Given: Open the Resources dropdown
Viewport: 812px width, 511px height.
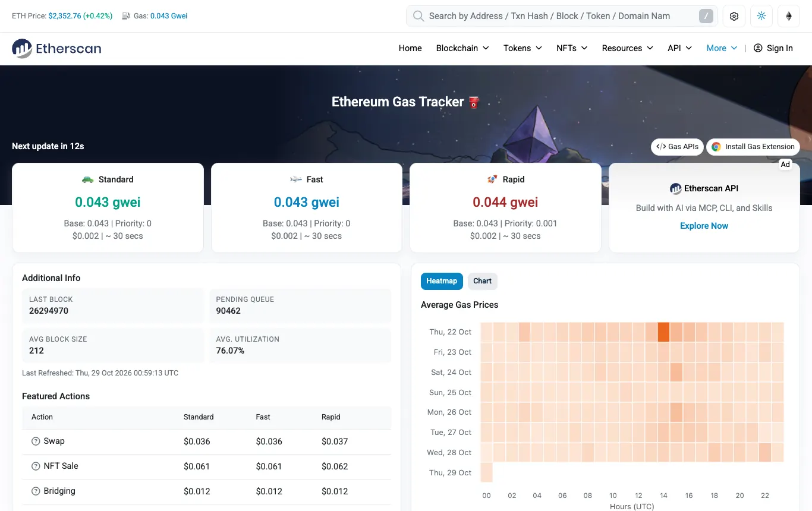Looking at the screenshot, I should coord(627,48).
